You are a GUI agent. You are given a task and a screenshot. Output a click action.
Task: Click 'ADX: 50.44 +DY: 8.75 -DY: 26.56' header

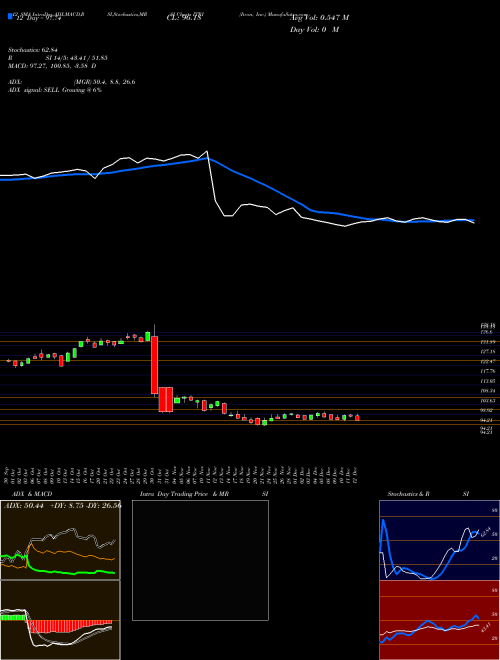point(62,505)
